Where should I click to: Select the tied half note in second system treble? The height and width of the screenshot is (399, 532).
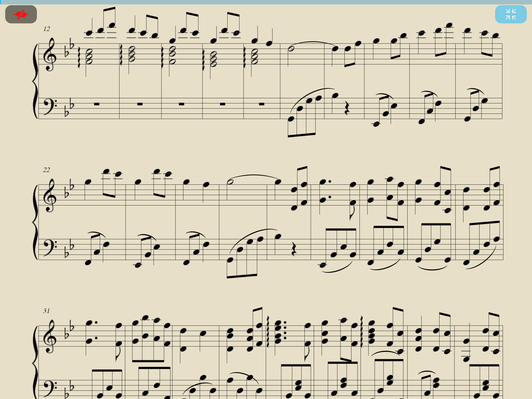tap(230, 182)
